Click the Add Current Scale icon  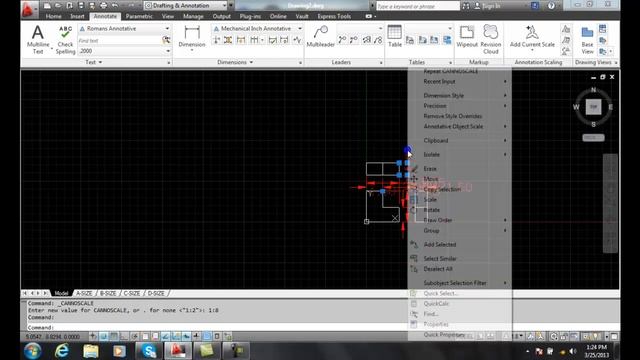click(532, 32)
